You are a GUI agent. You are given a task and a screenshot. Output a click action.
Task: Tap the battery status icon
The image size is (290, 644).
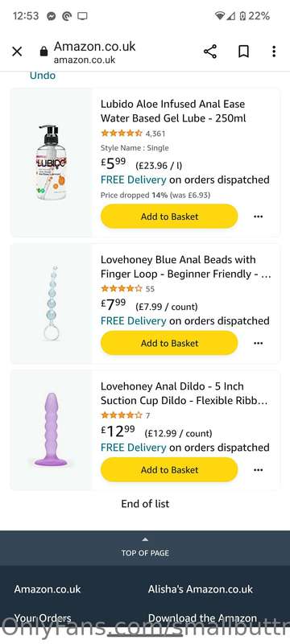(242, 16)
